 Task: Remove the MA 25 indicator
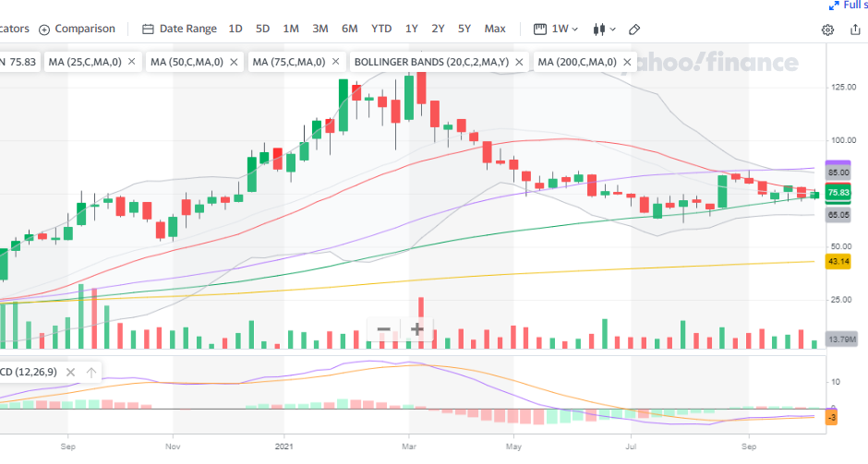coord(132,62)
